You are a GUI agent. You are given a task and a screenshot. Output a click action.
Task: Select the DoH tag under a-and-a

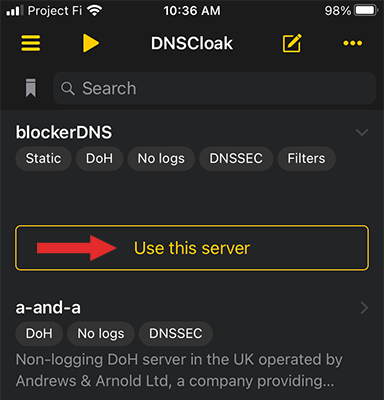click(39, 333)
